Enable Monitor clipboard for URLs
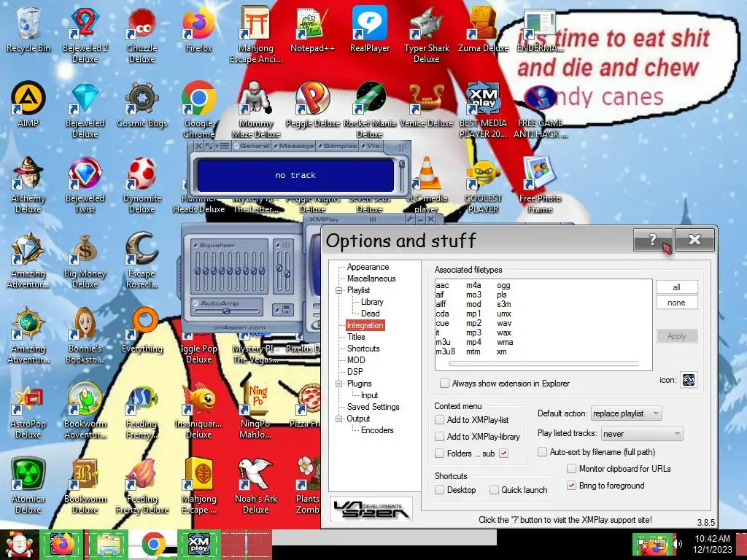The image size is (747, 560). coord(571,469)
